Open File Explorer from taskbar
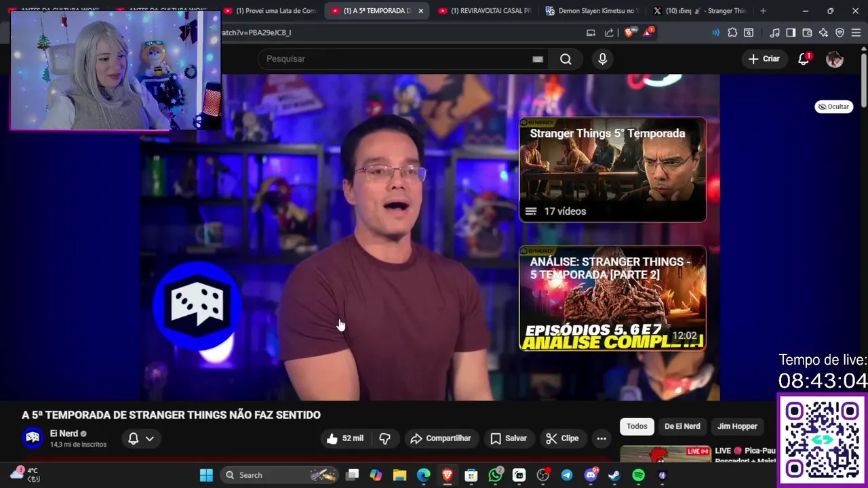This screenshot has width=868, height=488. coord(399,475)
